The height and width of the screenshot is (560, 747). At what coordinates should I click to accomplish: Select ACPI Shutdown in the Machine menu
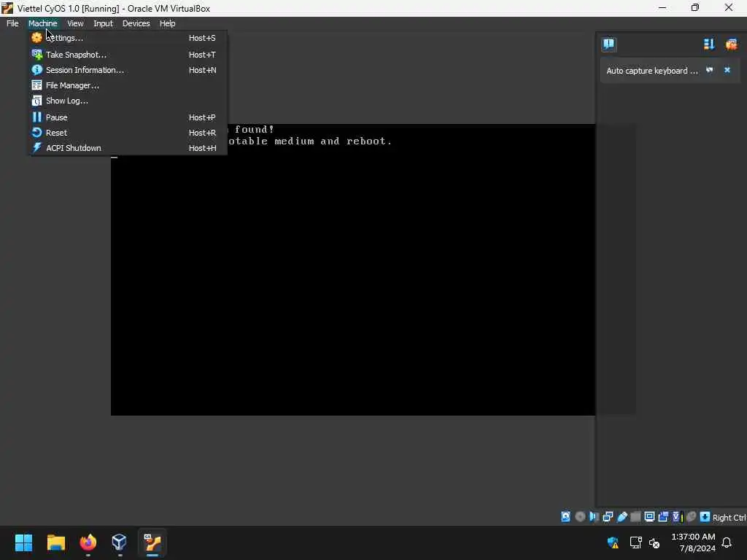(x=127, y=147)
